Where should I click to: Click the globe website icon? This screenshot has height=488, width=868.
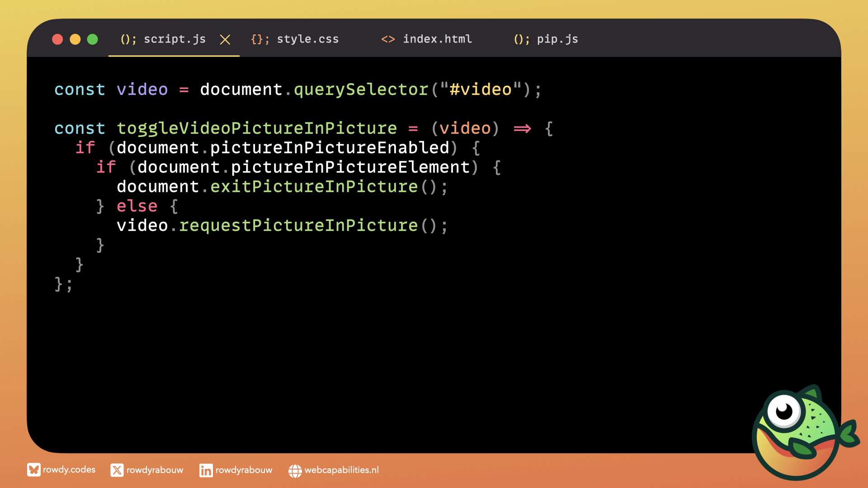click(295, 470)
